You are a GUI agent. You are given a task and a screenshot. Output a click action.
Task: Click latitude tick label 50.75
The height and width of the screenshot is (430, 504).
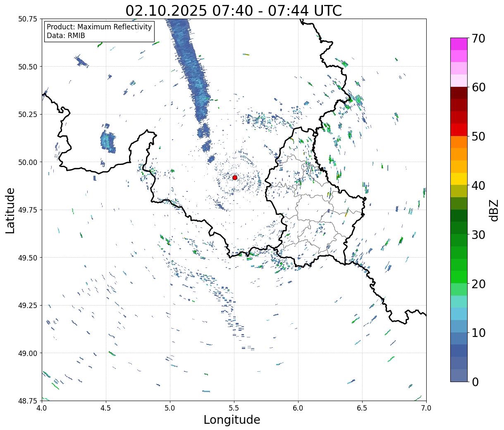[28, 19]
